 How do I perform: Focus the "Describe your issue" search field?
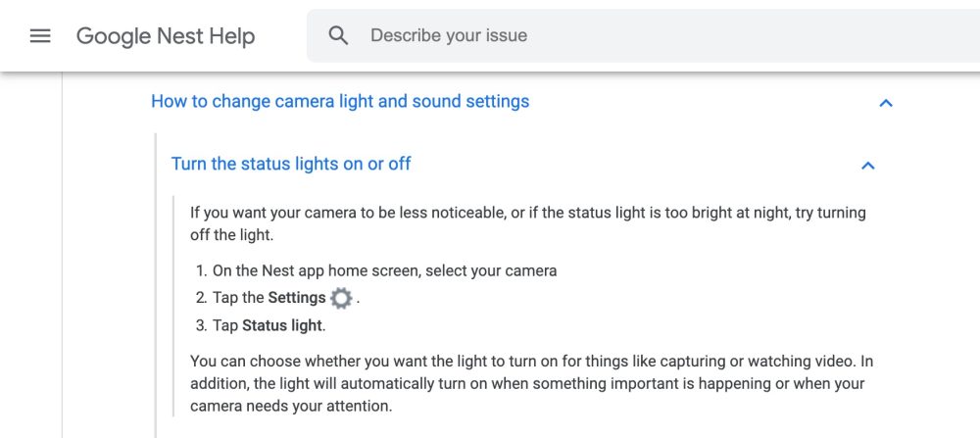pos(588,36)
